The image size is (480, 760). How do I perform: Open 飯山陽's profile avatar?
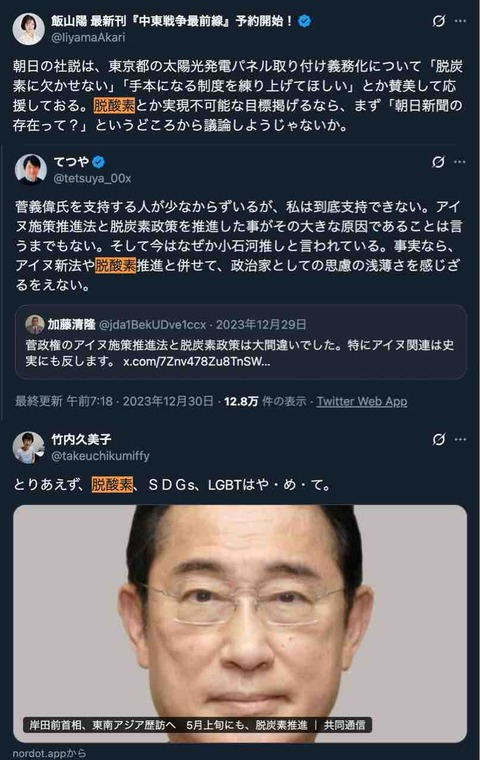(x=29, y=29)
